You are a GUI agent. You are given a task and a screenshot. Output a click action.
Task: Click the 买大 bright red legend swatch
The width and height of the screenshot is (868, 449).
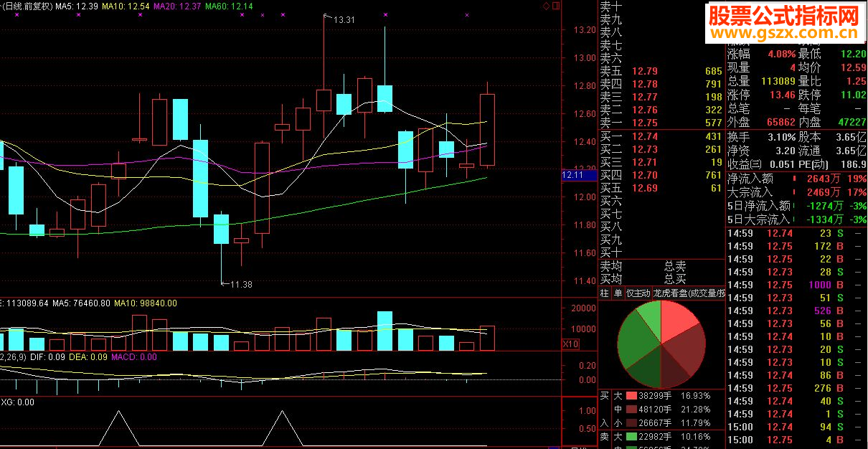click(x=631, y=395)
